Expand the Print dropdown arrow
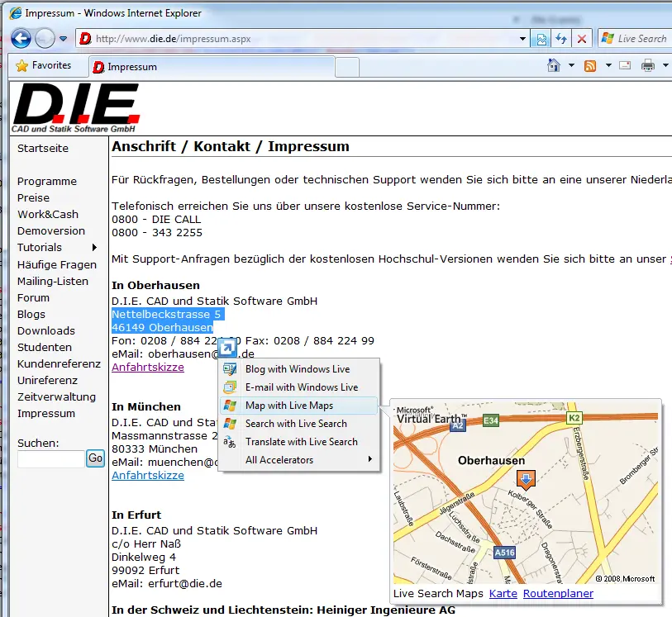 click(x=665, y=65)
